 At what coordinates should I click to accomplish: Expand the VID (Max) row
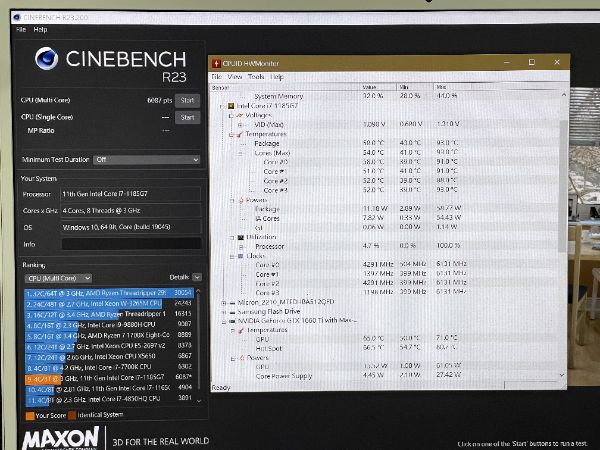pos(240,125)
